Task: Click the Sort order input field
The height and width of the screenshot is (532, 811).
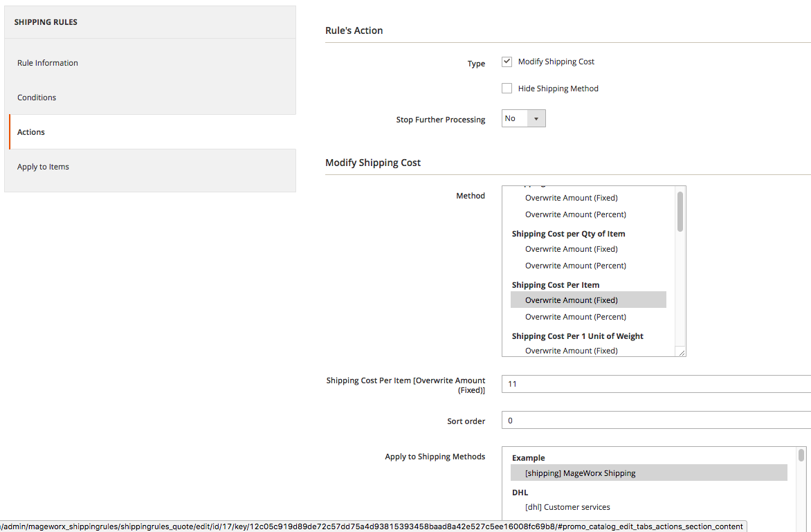Action: point(656,421)
